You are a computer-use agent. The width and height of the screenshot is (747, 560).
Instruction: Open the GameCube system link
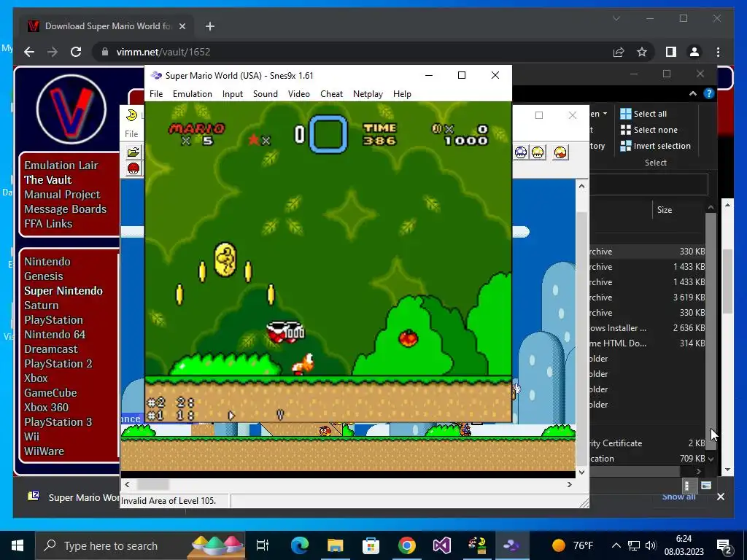tap(50, 393)
